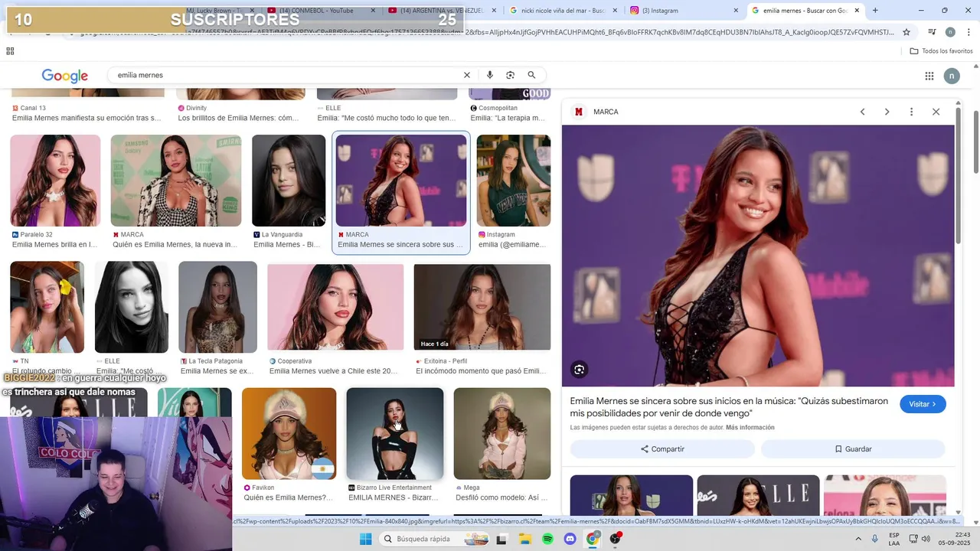Show previous image in preview panel
The height and width of the screenshot is (551, 980).
click(x=862, y=112)
